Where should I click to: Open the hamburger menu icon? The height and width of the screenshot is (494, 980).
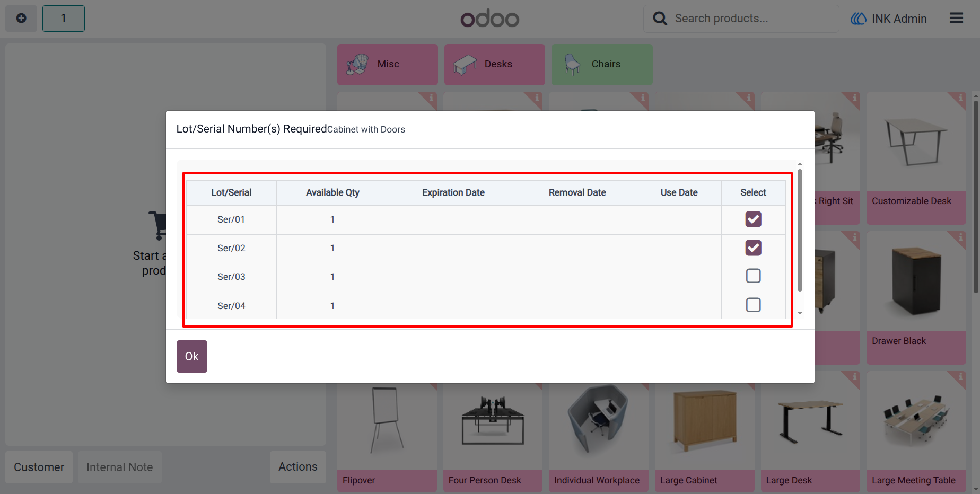click(956, 19)
